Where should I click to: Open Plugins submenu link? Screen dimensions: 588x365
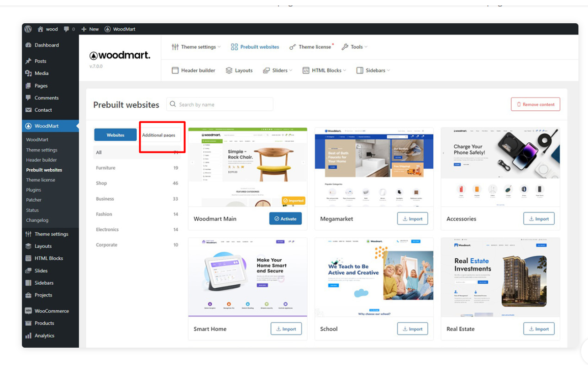tap(33, 190)
